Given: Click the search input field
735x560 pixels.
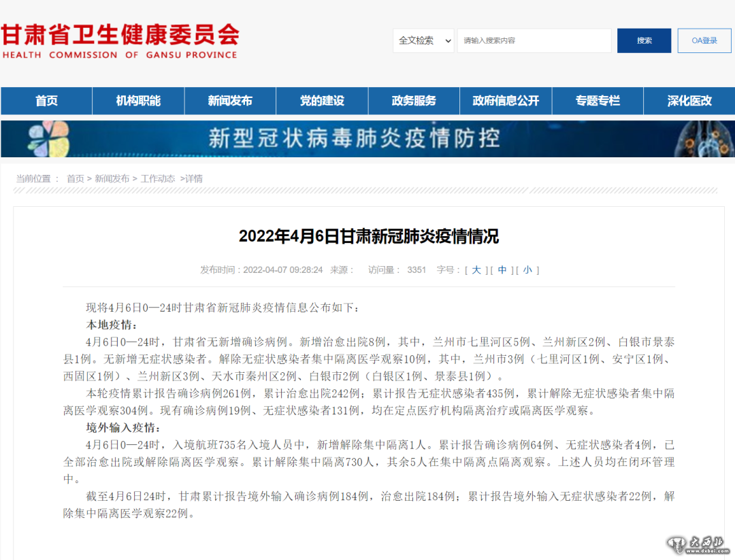Looking at the screenshot, I should click(534, 41).
